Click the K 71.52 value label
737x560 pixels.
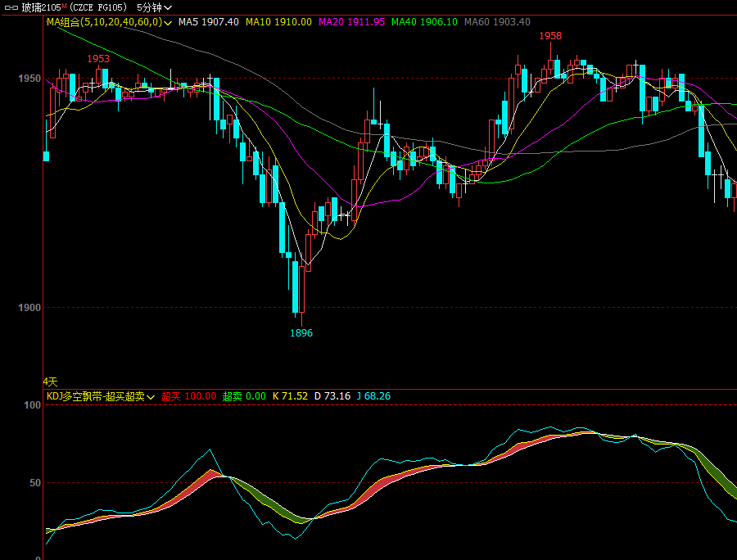290,396
